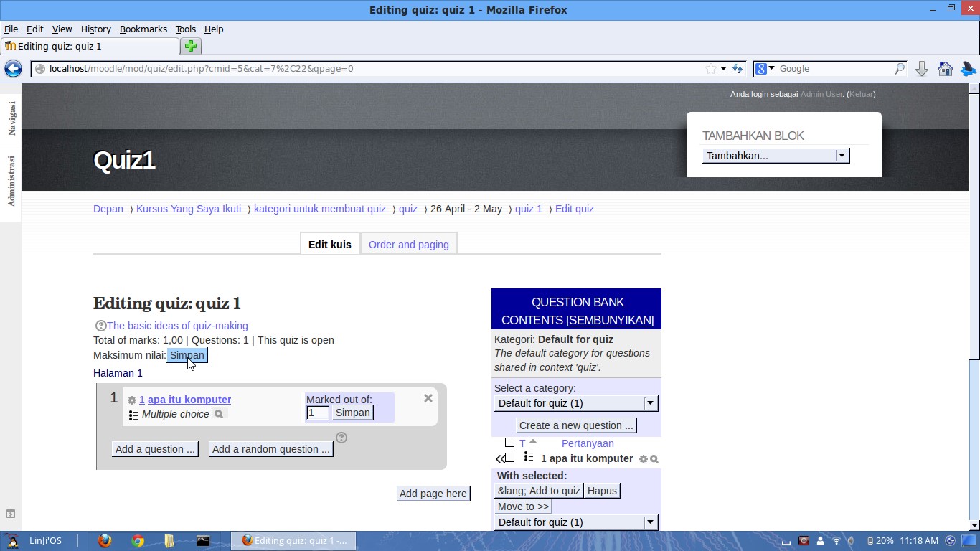Open the file manager taskbar icon

point(169,541)
